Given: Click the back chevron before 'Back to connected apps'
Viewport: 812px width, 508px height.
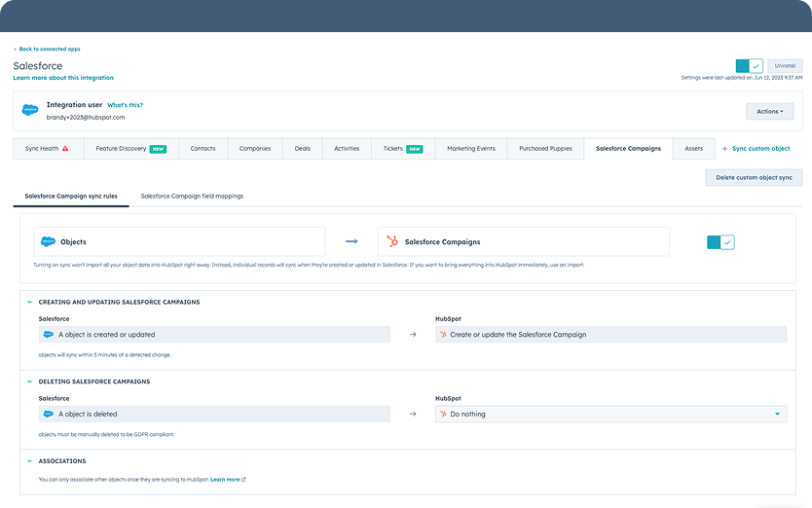Looking at the screenshot, I should [15, 50].
